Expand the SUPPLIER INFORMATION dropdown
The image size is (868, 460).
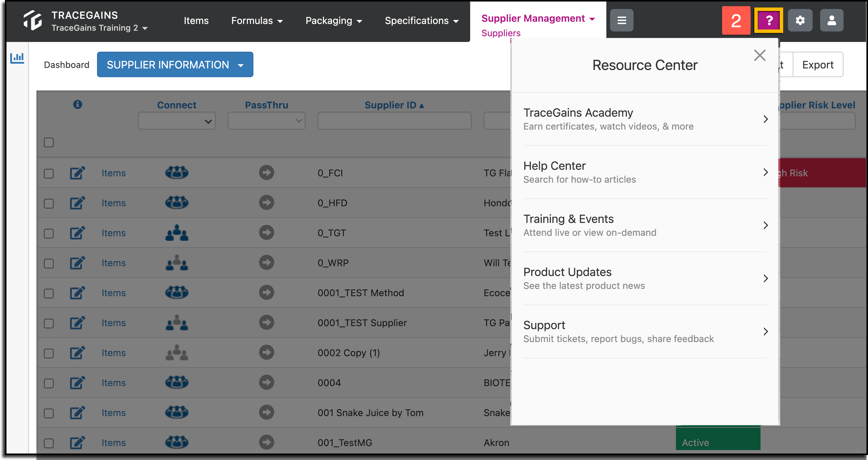point(175,64)
